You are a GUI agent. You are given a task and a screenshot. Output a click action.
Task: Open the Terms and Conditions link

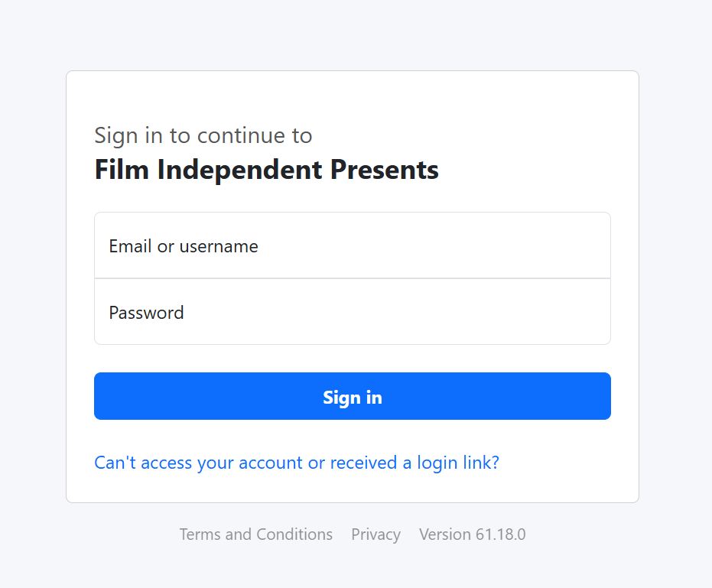pos(255,534)
